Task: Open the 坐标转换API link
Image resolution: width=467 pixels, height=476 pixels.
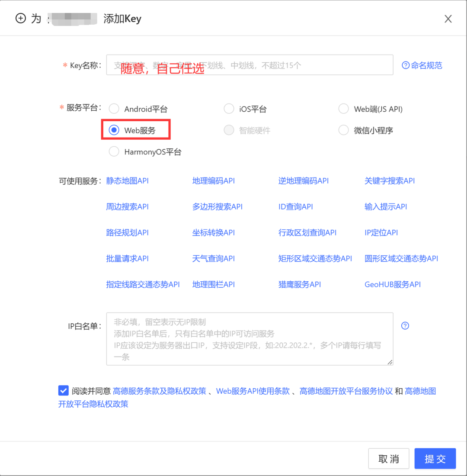Action: 214,233
